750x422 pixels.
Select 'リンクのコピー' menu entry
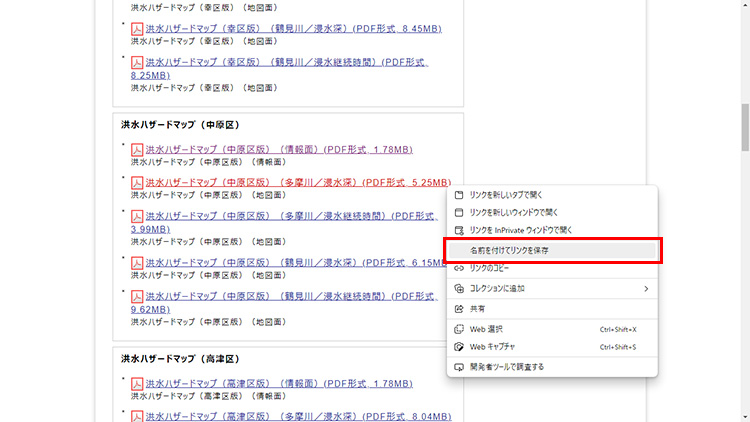(491, 268)
